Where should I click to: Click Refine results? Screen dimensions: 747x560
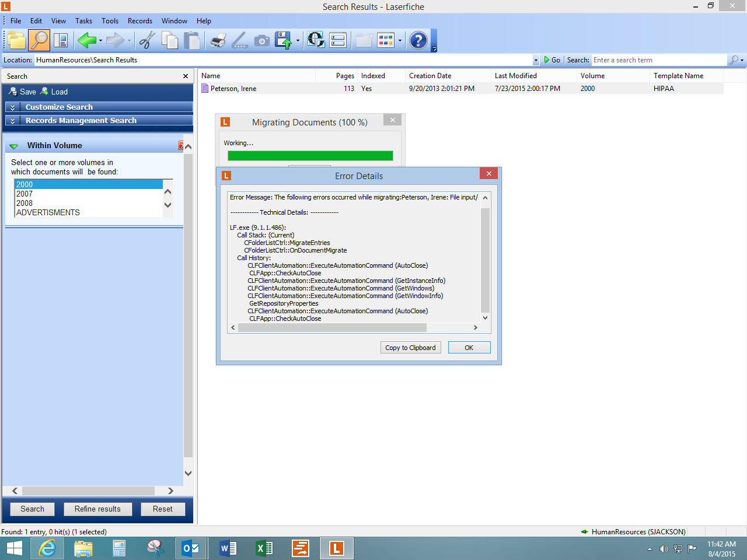97,509
